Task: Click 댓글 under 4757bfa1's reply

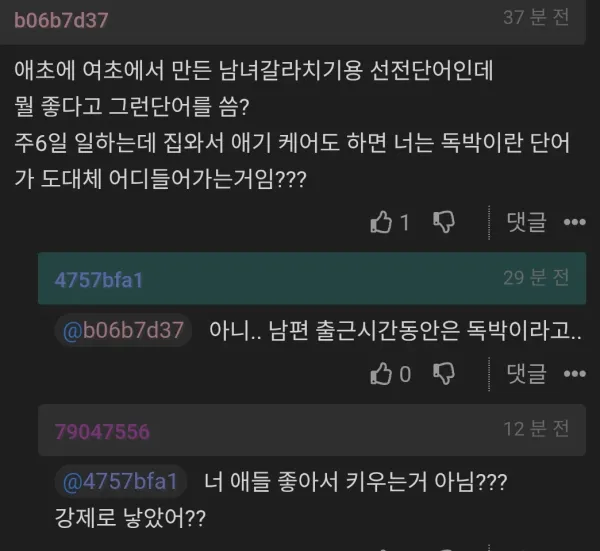Action: point(526,373)
